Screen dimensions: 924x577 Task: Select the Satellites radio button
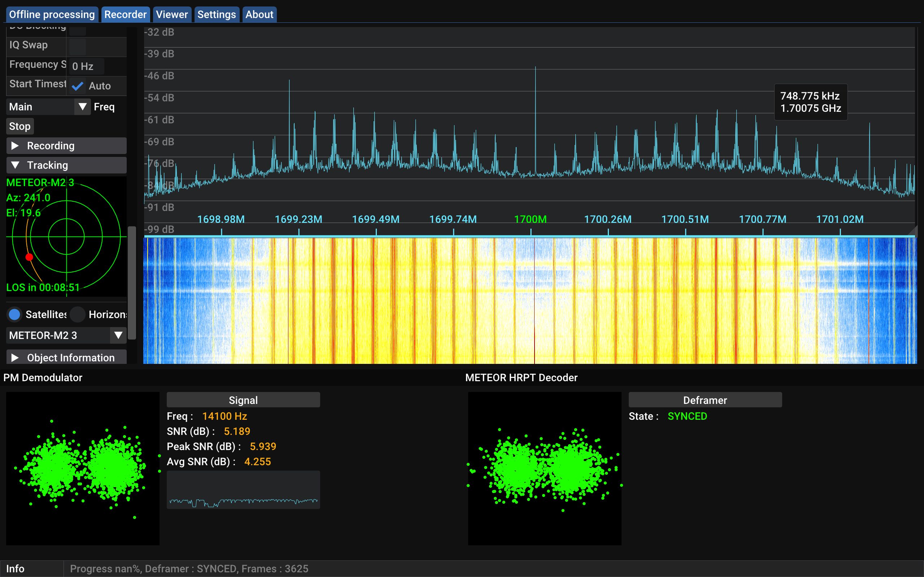tap(14, 314)
